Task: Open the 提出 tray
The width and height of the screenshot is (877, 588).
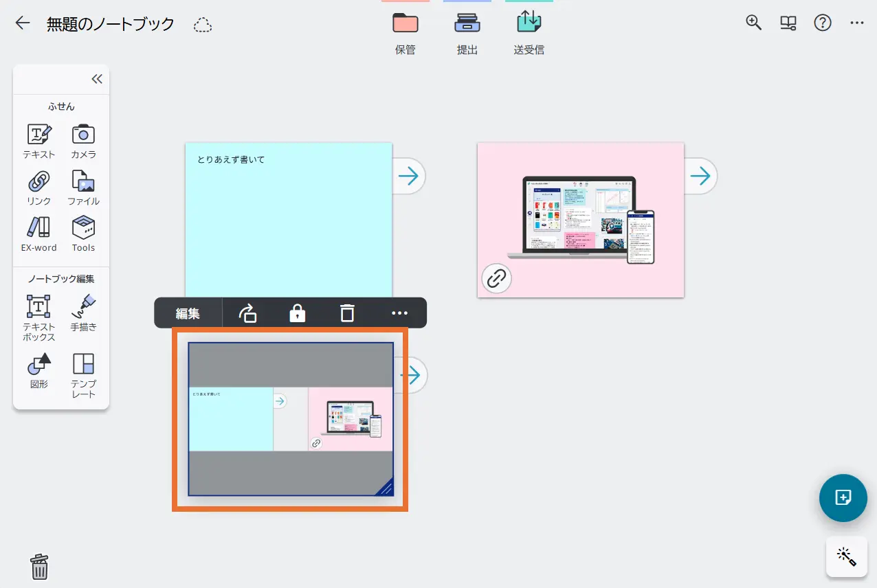Action: (x=467, y=33)
